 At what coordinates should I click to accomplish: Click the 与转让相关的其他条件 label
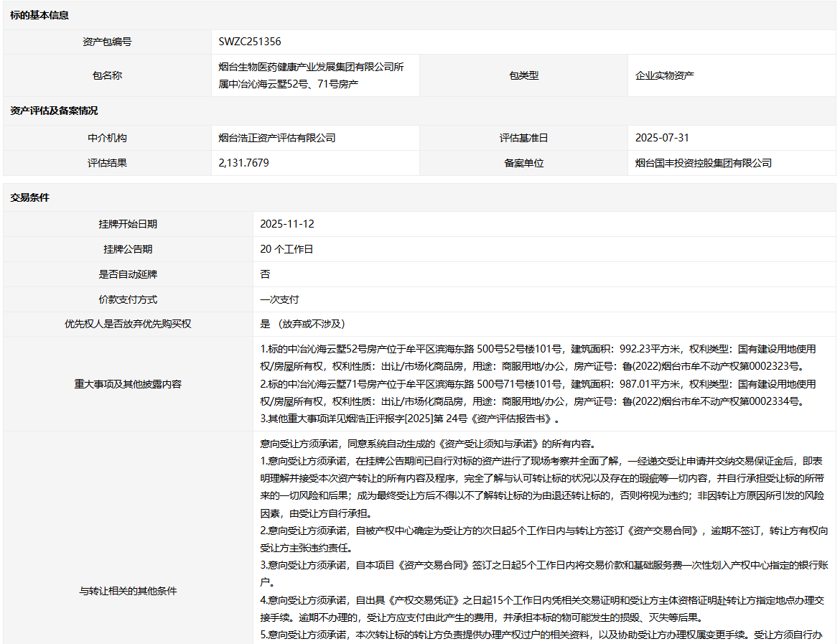tap(128, 591)
